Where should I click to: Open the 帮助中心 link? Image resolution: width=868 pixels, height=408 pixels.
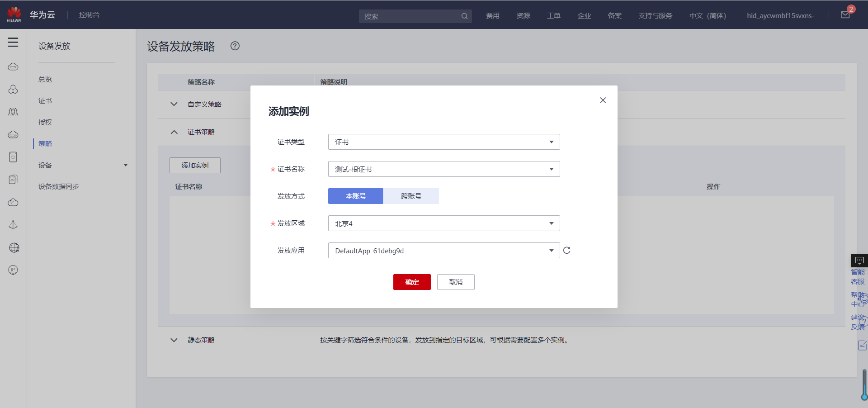coord(858,299)
